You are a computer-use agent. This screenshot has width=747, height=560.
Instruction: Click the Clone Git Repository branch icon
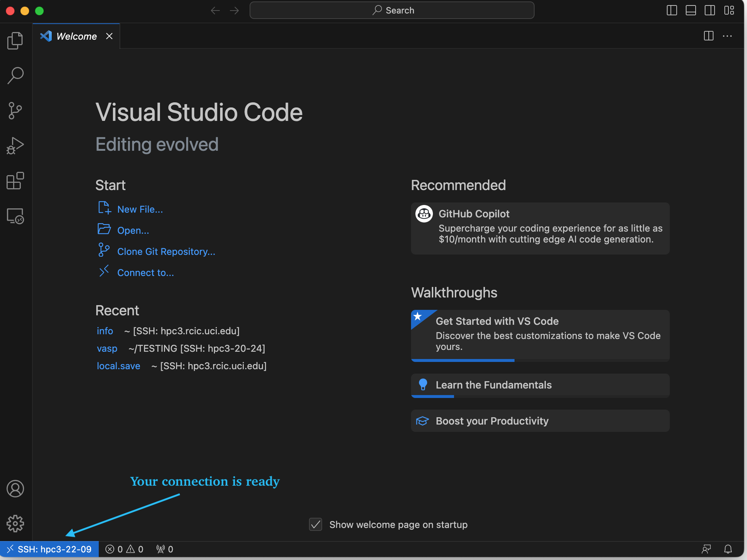click(104, 250)
